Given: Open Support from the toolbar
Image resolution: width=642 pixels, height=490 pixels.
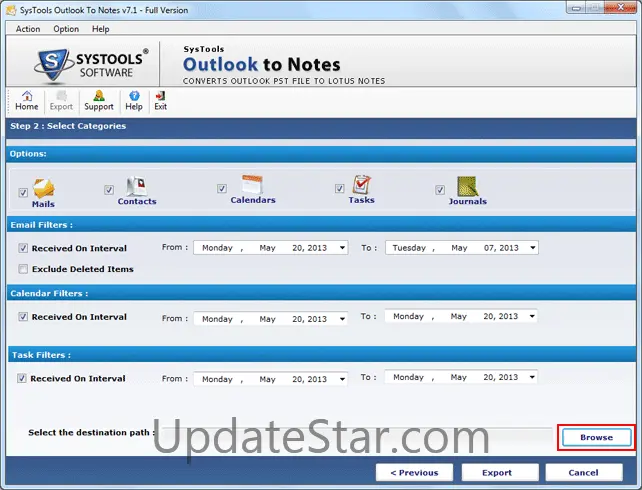Looking at the screenshot, I should (99, 101).
